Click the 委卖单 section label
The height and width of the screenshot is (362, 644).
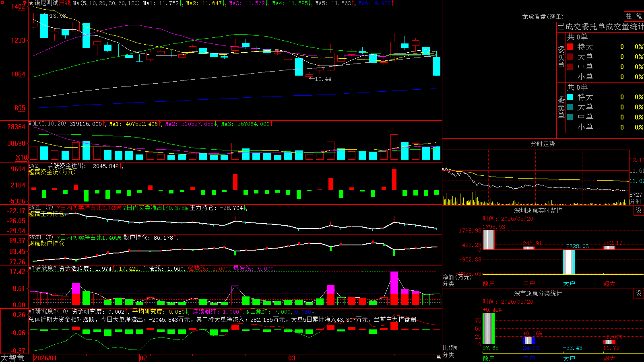(x=561, y=107)
